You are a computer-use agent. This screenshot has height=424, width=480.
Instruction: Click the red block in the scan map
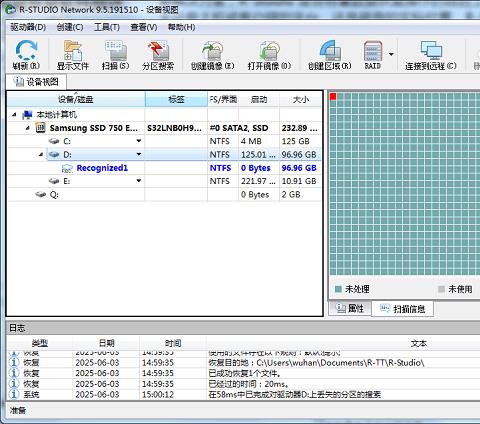point(333,97)
